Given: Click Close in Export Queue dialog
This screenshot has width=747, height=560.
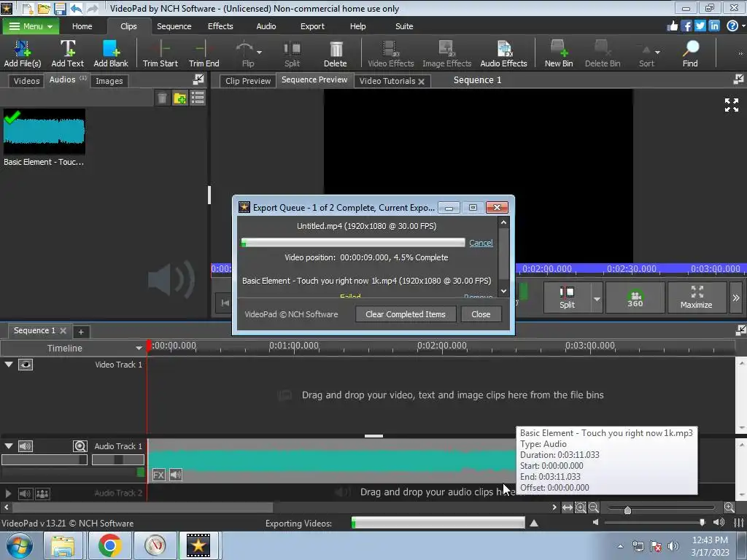Looking at the screenshot, I should tap(481, 314).
